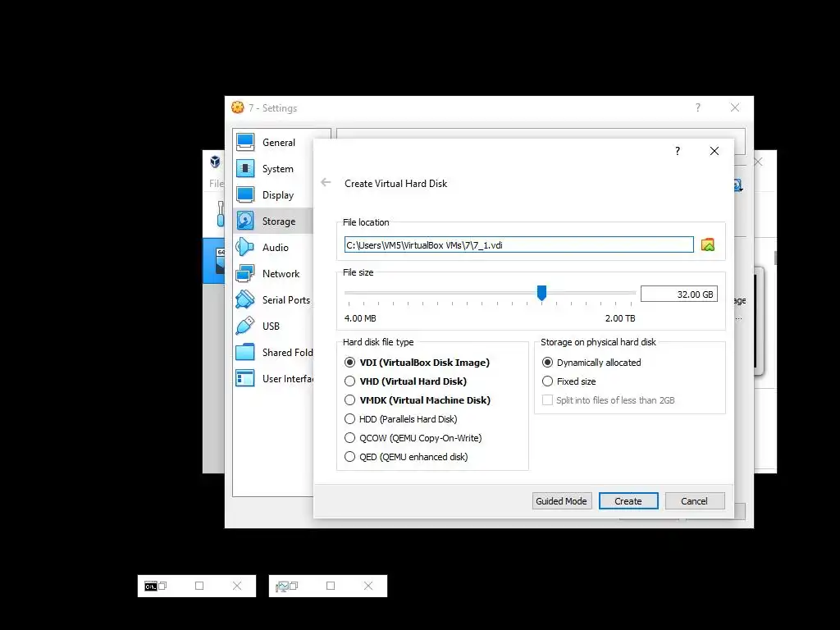Choose QCOW (QEMU Copy-On-Write) type

(x=413, y=438)
